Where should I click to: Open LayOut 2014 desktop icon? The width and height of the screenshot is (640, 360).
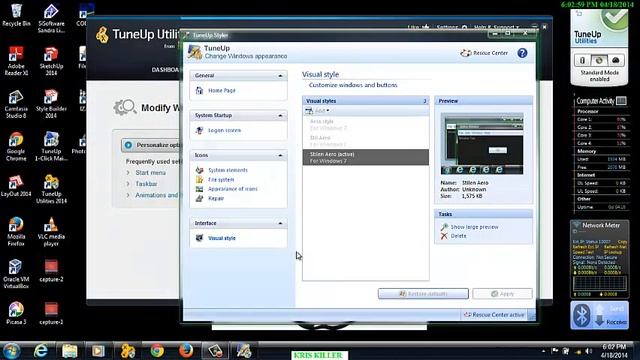click(16, 186)
